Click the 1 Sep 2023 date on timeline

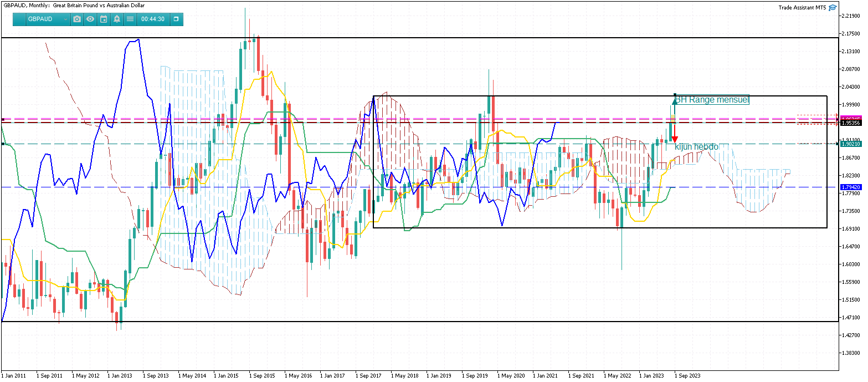pyautogui.click(x=687, y=375)
